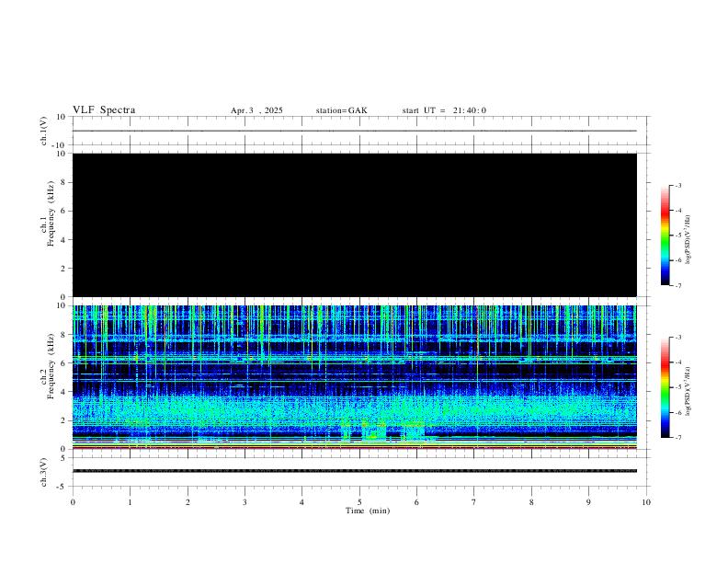The width and height of the screenshot is (728, 563).
Task: Click time axis tick label "4"
Action: click(301, 502)
